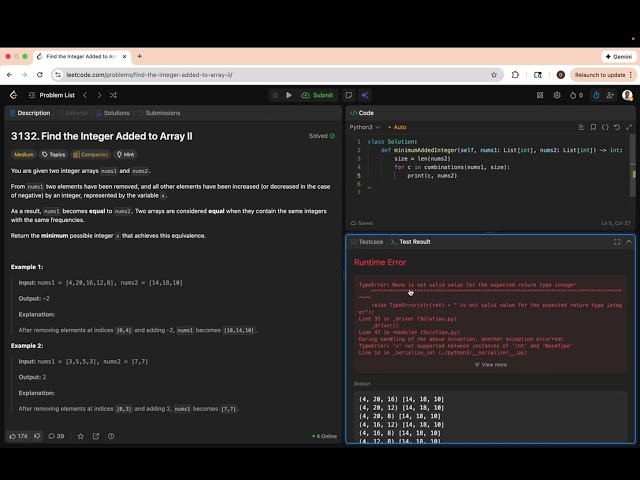Pick a random problem with shuffle icon

coord(114,95)
